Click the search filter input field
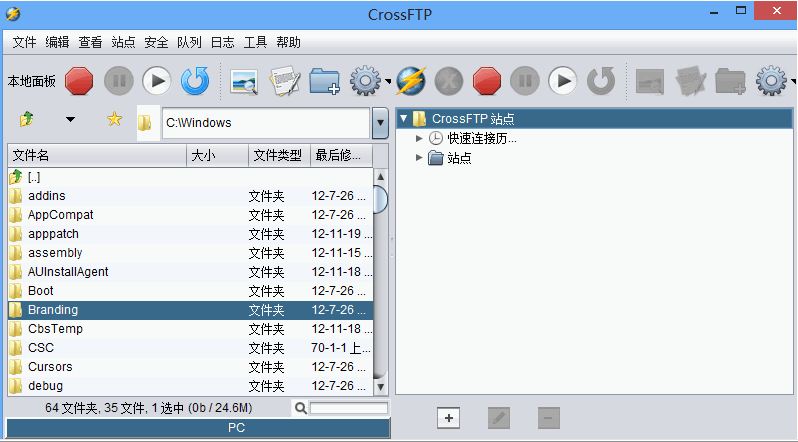 pos(348,408)
